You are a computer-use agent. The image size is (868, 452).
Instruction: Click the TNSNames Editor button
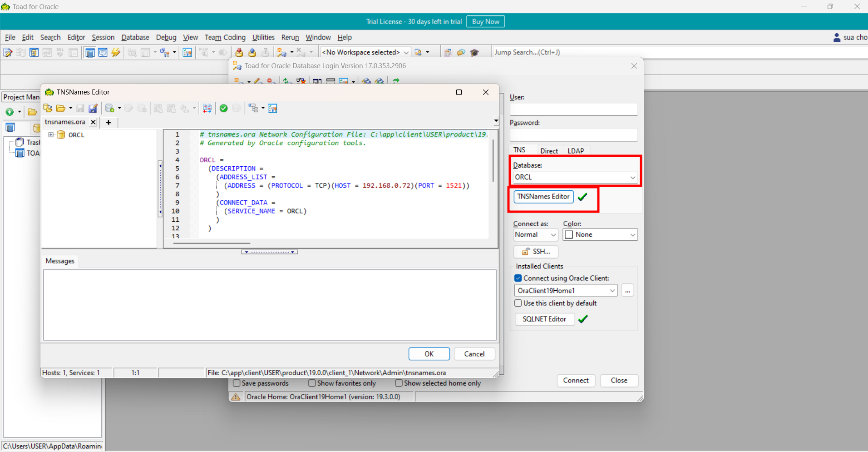543,197
